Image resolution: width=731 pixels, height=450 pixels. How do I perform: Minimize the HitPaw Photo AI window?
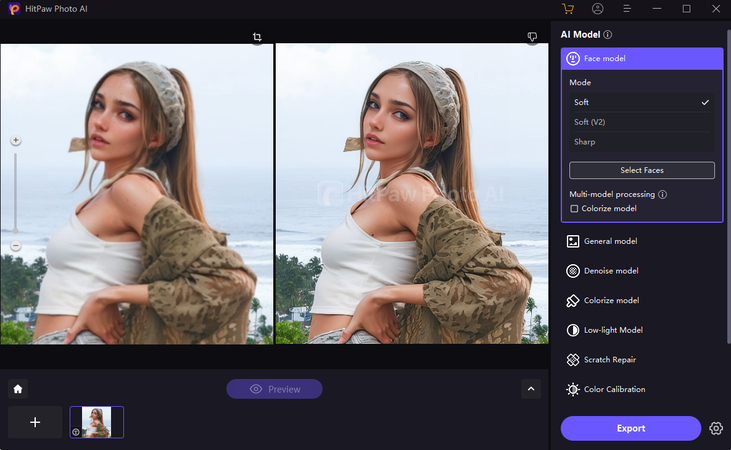point(656,9)
